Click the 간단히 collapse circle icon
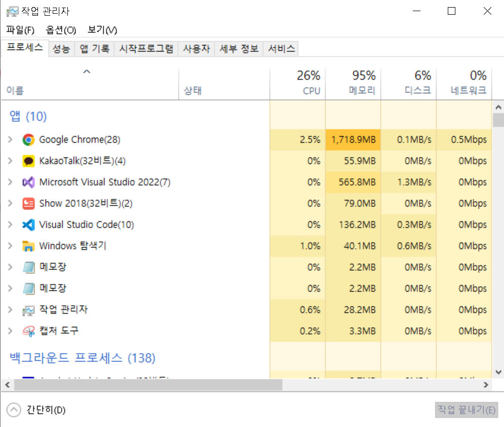504x427 pixels. point(14,410)
